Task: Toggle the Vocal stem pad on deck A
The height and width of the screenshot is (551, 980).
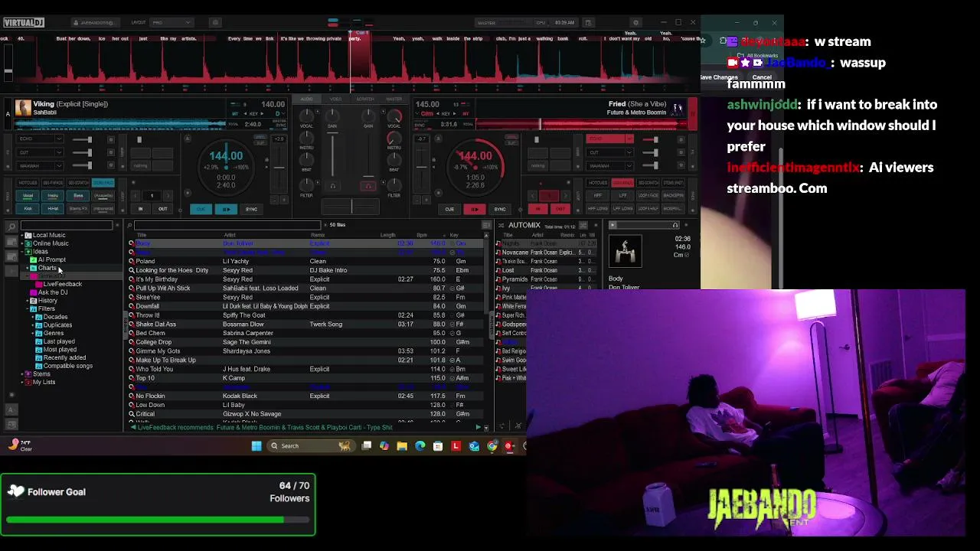Action: pyautogui.click(x=28, y=196)
